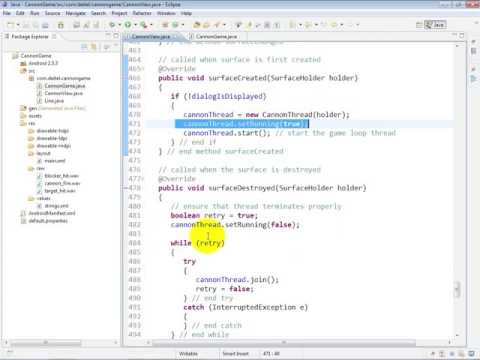
Task: Open the Refactor menu
Action: click(142, 13)
